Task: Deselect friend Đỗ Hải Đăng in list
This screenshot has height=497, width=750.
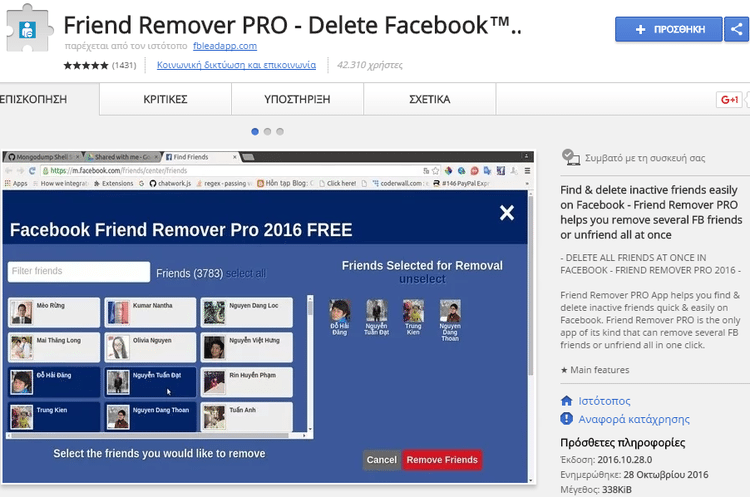Action: pos(54,382)
